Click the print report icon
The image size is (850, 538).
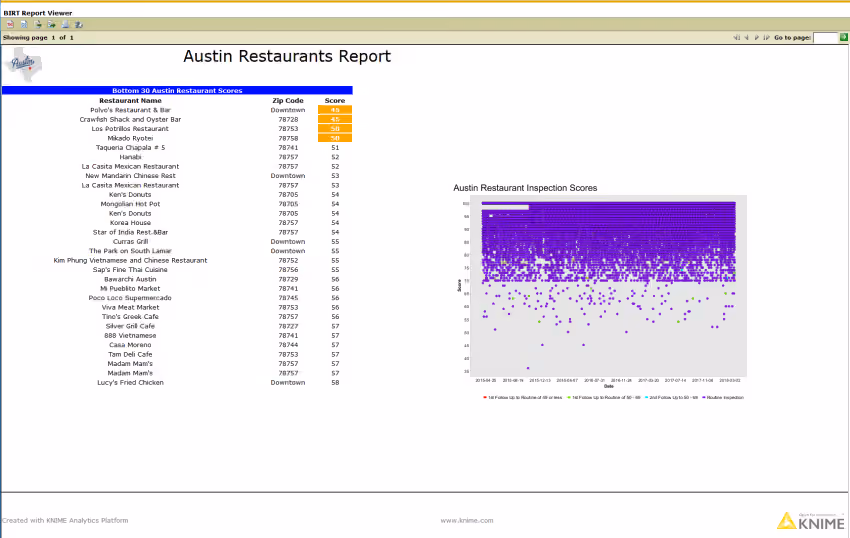pyautogui.click(x=65, y=24)
